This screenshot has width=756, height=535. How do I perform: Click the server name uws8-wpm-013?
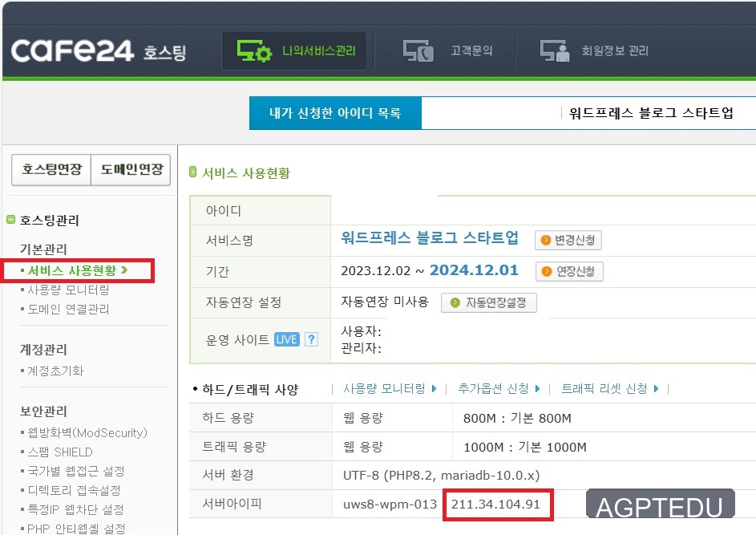pyautogui.click(x=390, y=505)
